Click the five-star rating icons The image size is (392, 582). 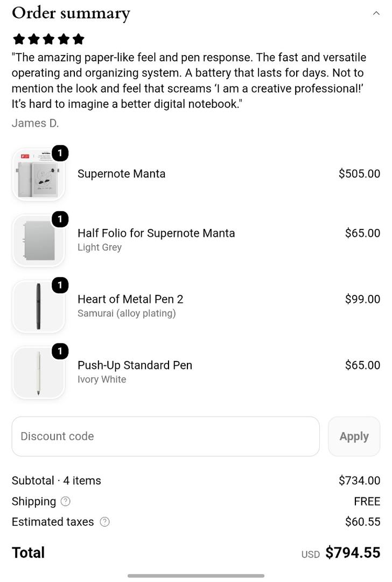click(48, 39)
